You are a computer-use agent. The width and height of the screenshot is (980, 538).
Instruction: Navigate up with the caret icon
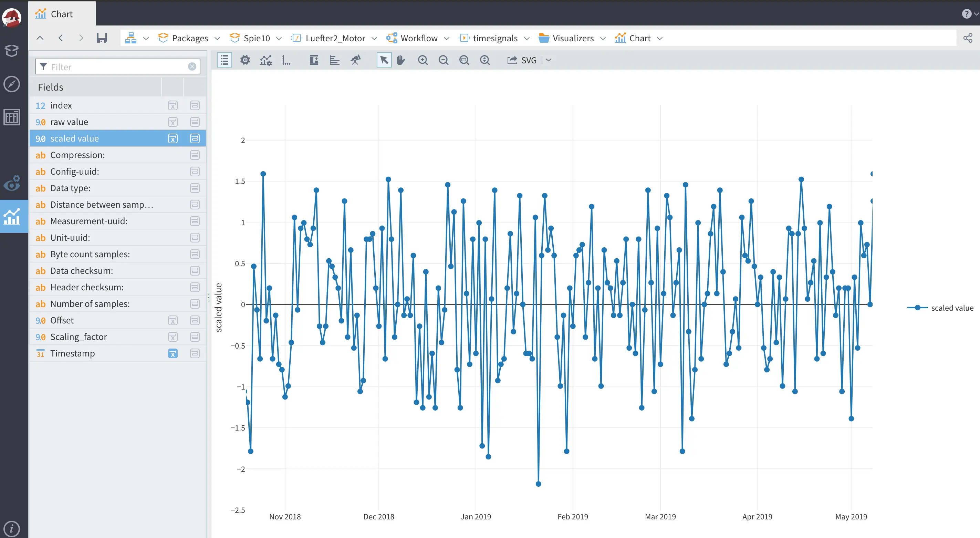pyautogui.click(x=40, y=38)
